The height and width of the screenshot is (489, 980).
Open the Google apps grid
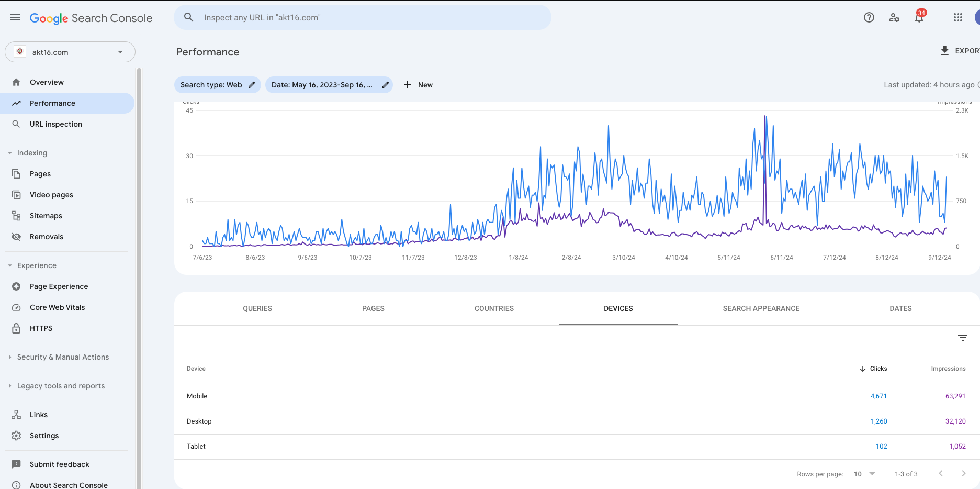click(958, 17)
